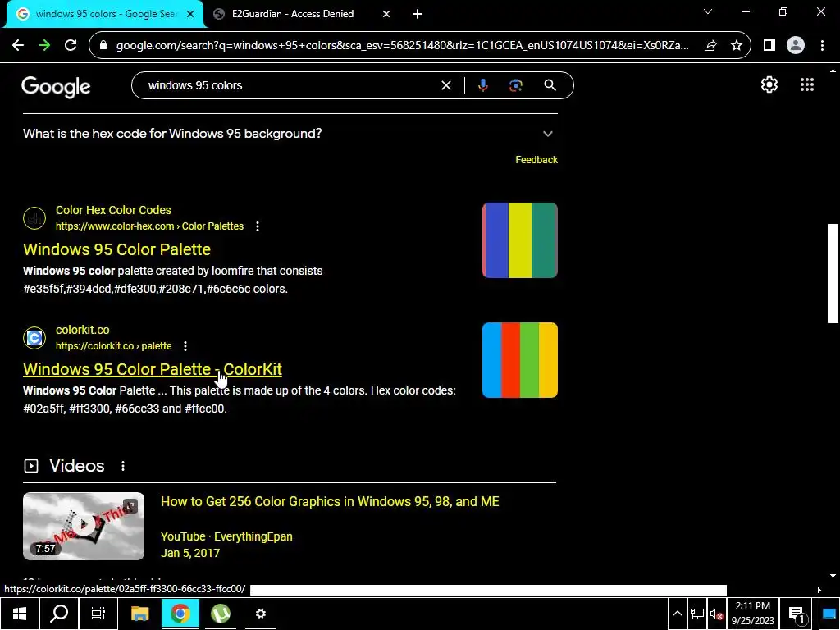This screenshot has height=630, width=840.
Task: Open options for the colorkit.co result
Action: click(185, 347)
